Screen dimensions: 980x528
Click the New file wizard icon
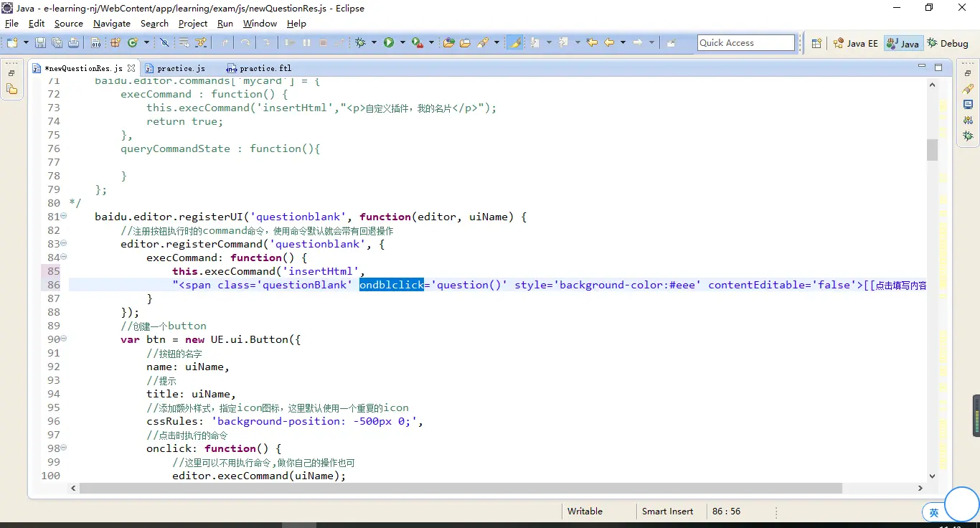(x=12, y=43)
